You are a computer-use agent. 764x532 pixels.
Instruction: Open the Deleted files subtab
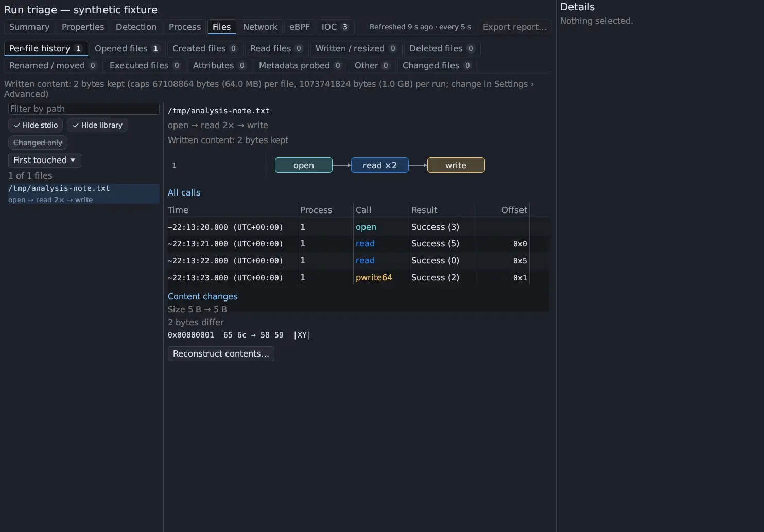(x=442, y=48)
